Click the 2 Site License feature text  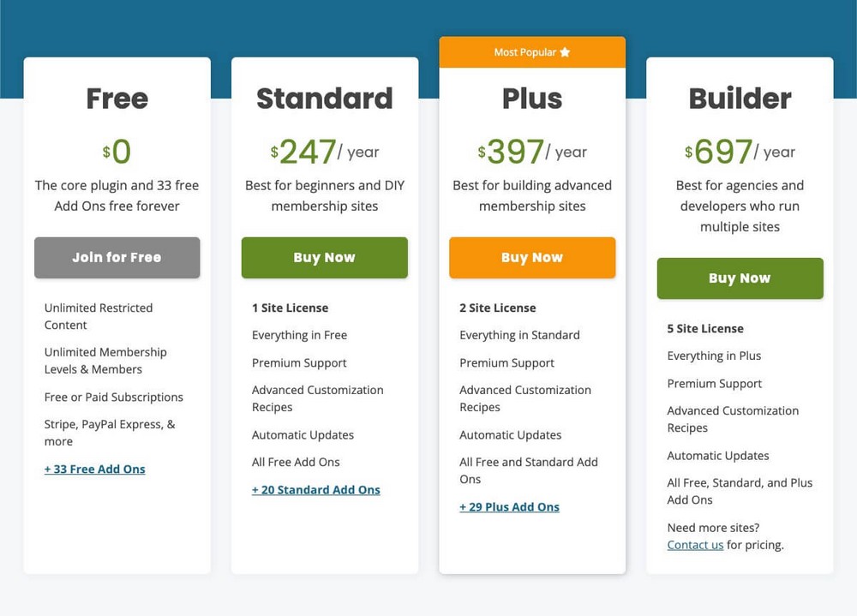point(498,308)
